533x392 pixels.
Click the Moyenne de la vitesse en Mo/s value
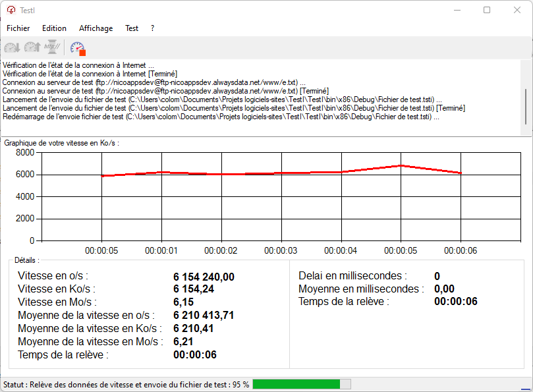182,342
